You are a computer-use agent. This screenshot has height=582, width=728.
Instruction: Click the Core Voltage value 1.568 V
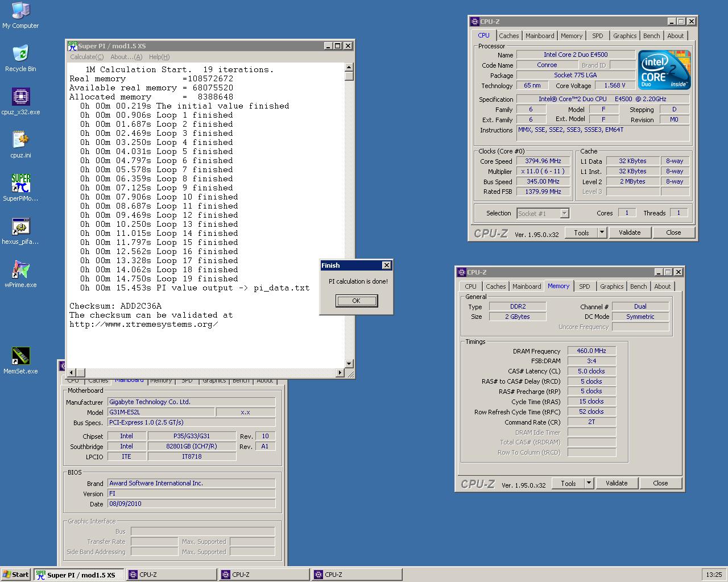(614, 86)
